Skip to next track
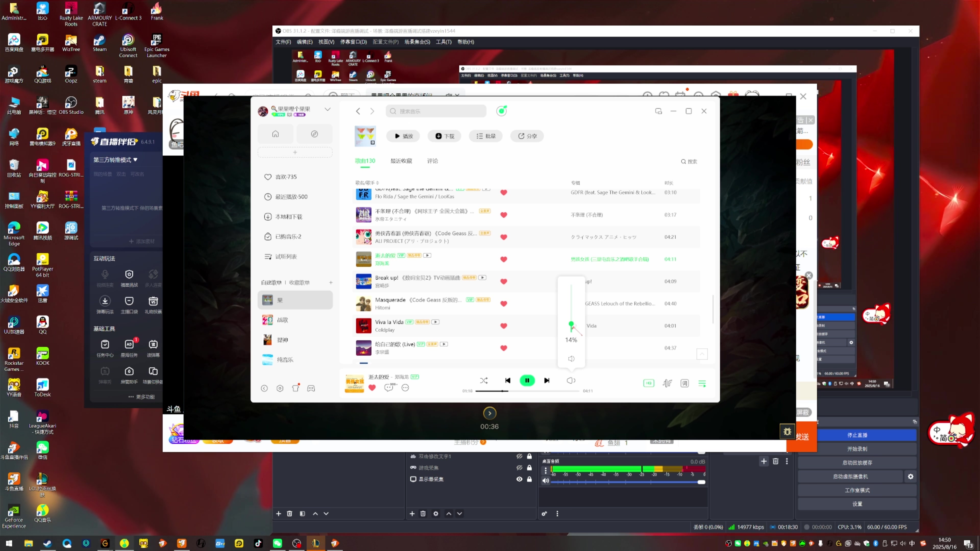The width and height of the screenshot is (980, 551). [x=547, y=380]
